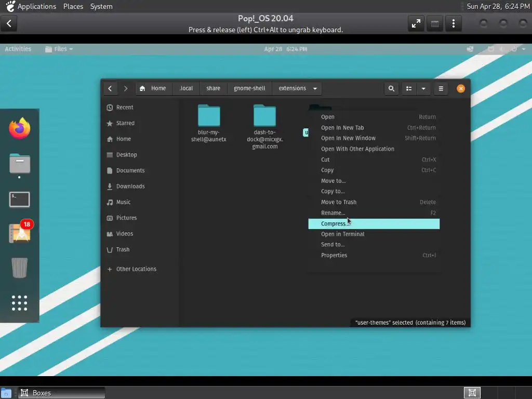532x399 pixels.
Task: Open Downloads in sidebar
Action: point(140,187)
